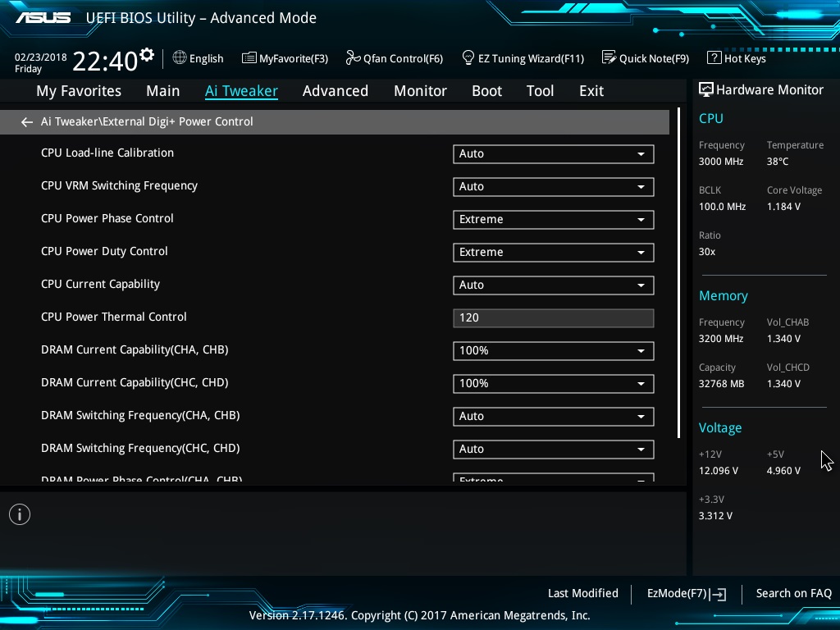Open CPU Current Capability dropdown
Viewport: 840px width, 630px height.
point(554,285)
